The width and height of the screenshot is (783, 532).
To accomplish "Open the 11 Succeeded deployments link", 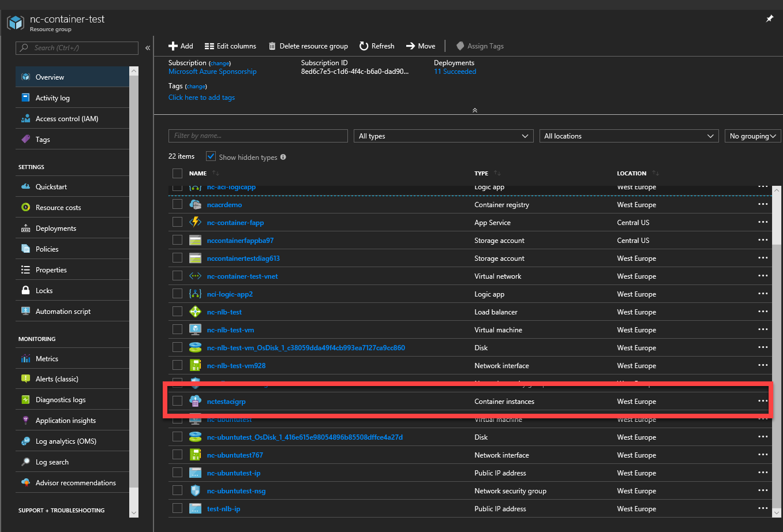I will pyautogui.click(x=455, y=72).
